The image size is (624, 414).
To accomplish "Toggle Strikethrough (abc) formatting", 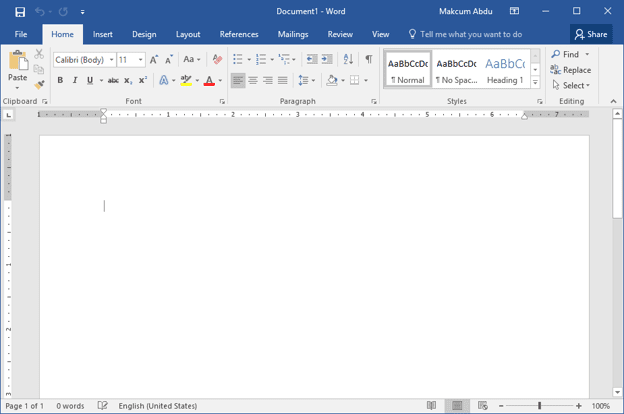I will (x=113, y=80).
